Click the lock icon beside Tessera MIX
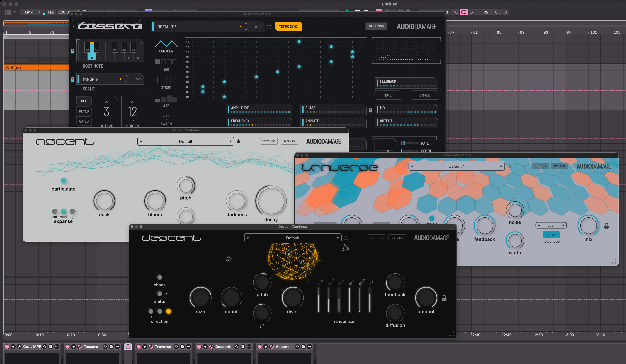 click(x=370, y=110)
